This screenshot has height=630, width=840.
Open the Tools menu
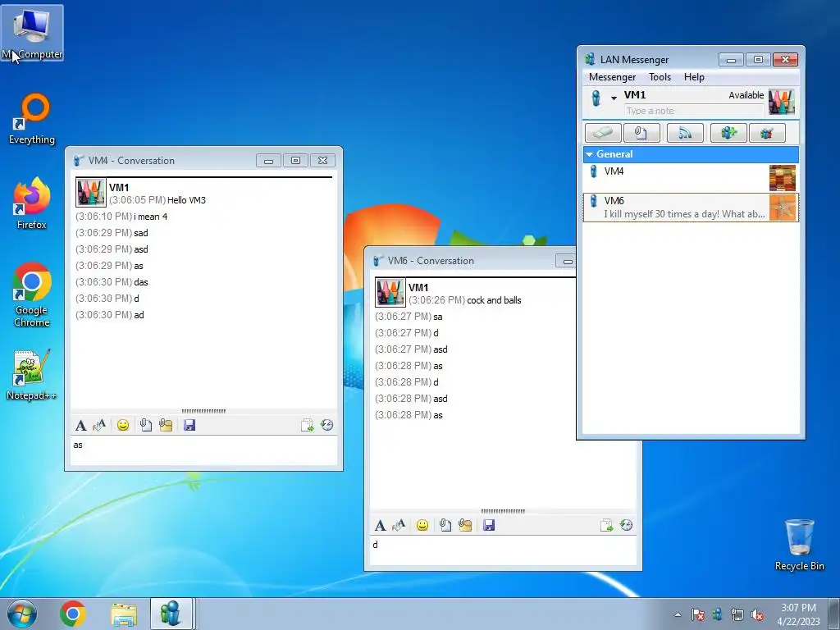(x=660, y=77)
